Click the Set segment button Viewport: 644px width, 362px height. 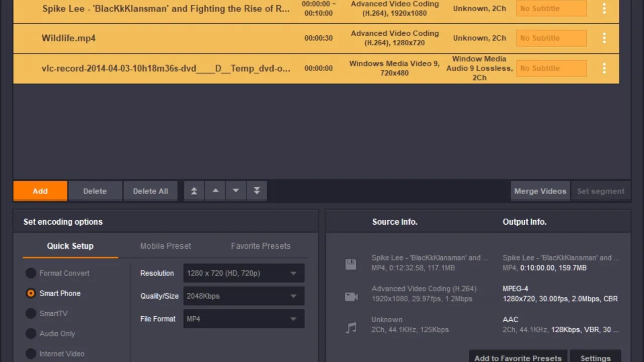pyautogui.click(x=601, y=191)
